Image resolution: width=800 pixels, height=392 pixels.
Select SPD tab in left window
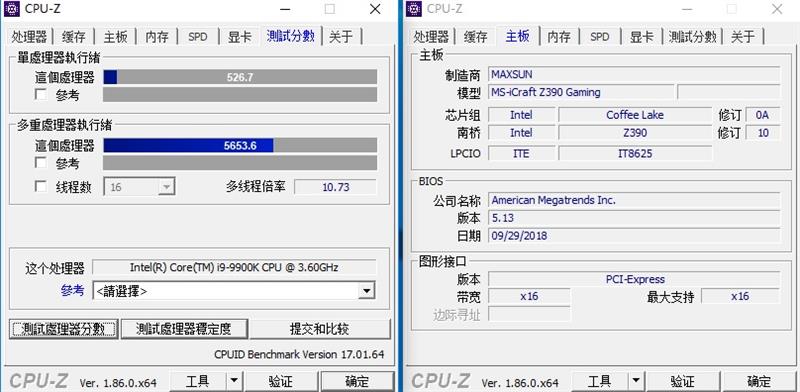point(198,37)
